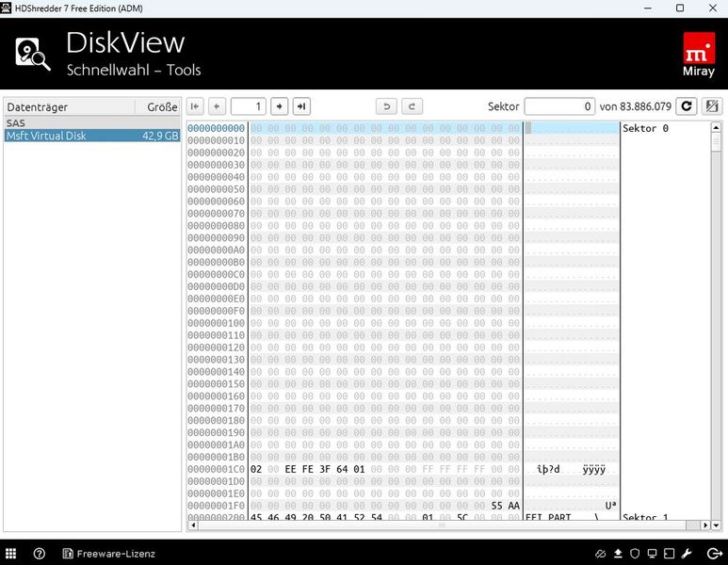
Task: Click the shield icon in bottom bar
Action: 635,554
